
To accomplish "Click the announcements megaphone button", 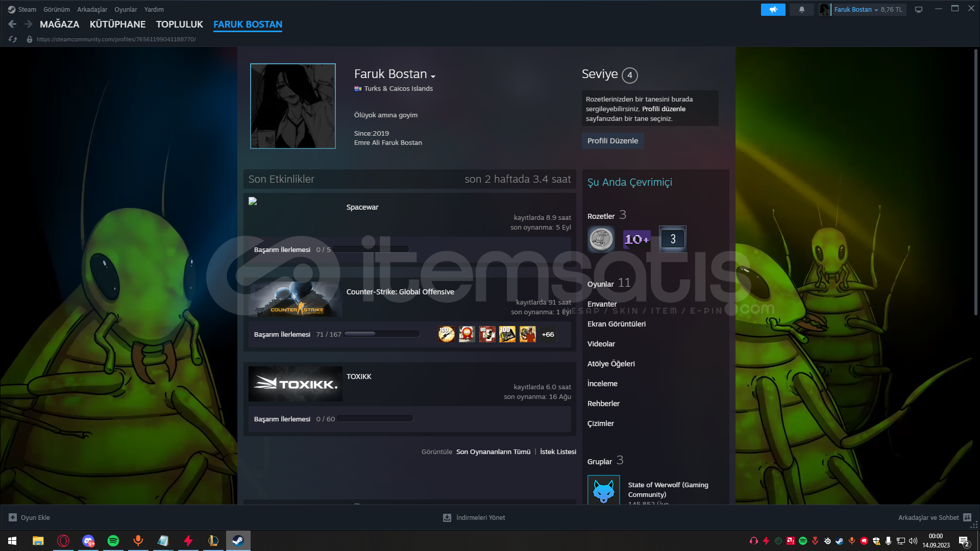I will [773, 10].
